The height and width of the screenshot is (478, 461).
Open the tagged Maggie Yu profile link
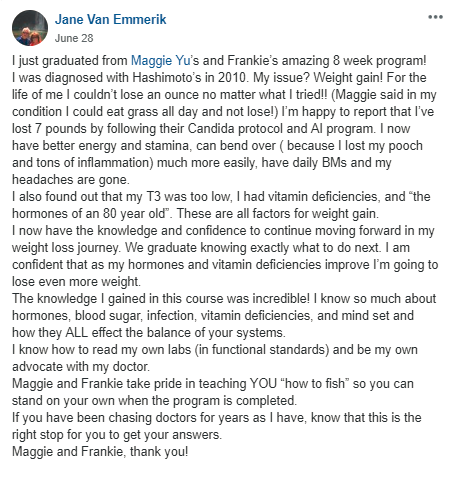pyautogui.click(x=160, y=61)
